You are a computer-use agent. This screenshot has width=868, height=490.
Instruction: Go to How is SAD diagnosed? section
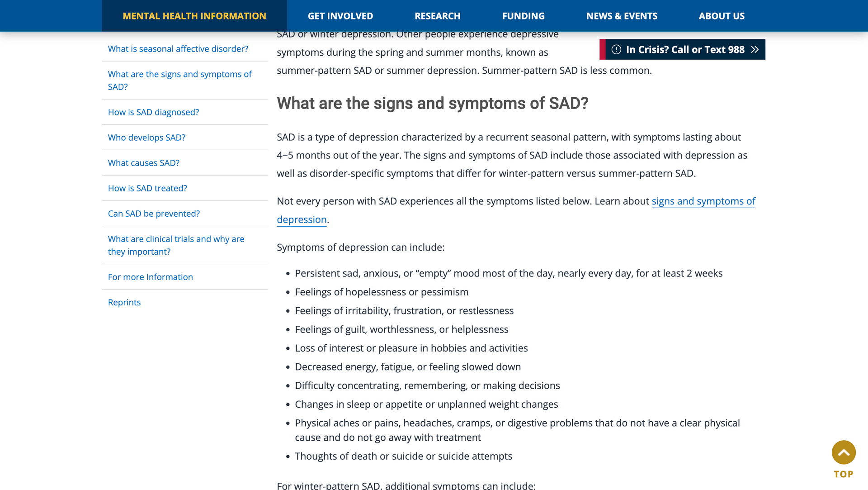[153, 112]
